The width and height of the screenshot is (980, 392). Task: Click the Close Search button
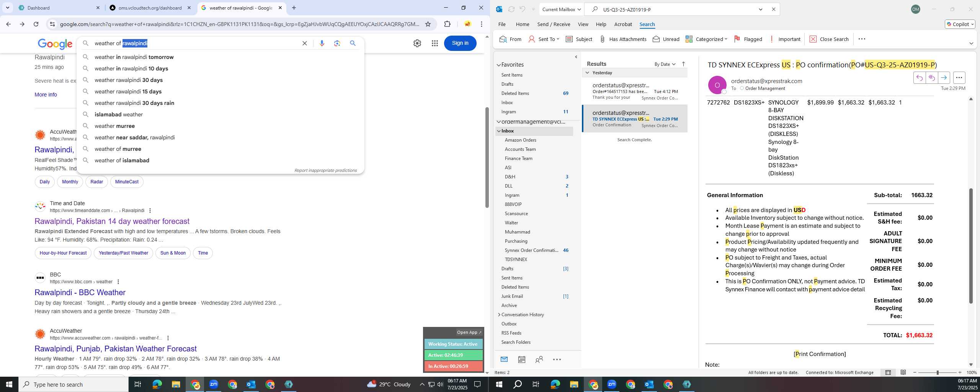point(829,39)
